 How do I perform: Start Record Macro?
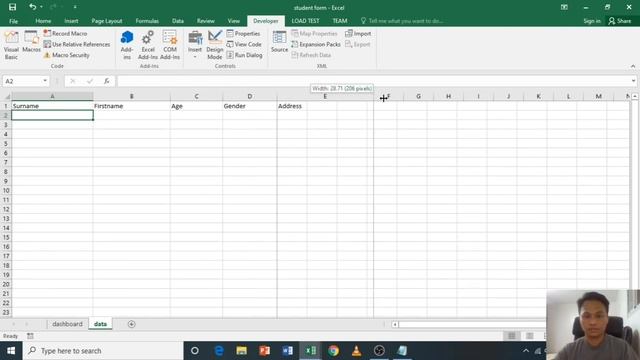point(65,33)
